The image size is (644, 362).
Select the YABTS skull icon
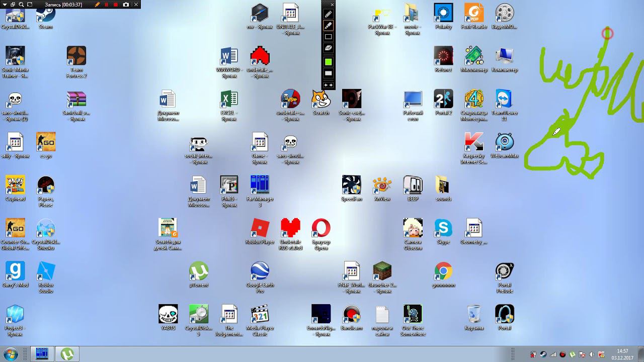168,318
